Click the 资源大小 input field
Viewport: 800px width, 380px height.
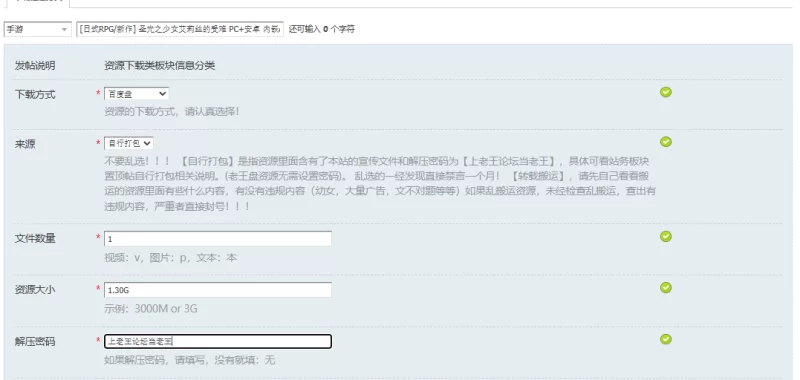(x=218, y=290)
